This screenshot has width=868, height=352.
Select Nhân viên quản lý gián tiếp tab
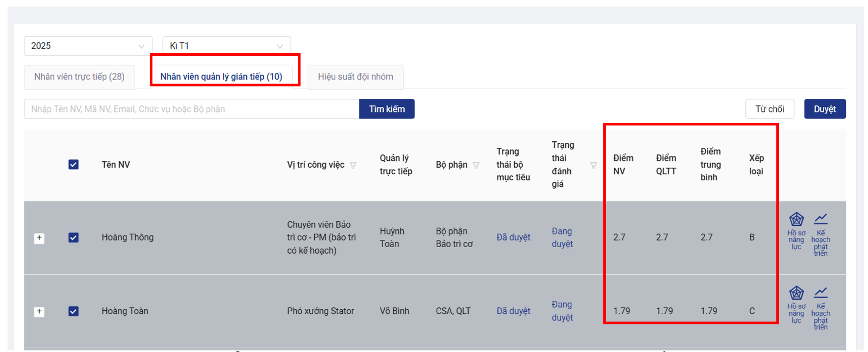coord(221,77)
